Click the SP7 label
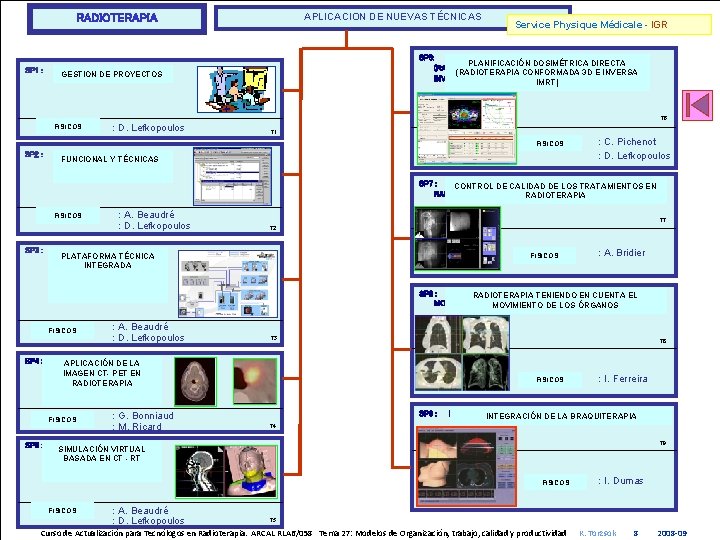The width and height of the screenshot is (720, 540). click(x=428, y=184)
